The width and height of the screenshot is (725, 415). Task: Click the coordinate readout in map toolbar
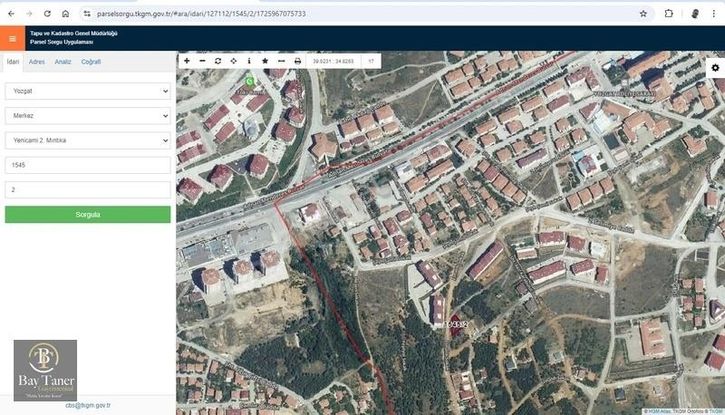[333, 61]
